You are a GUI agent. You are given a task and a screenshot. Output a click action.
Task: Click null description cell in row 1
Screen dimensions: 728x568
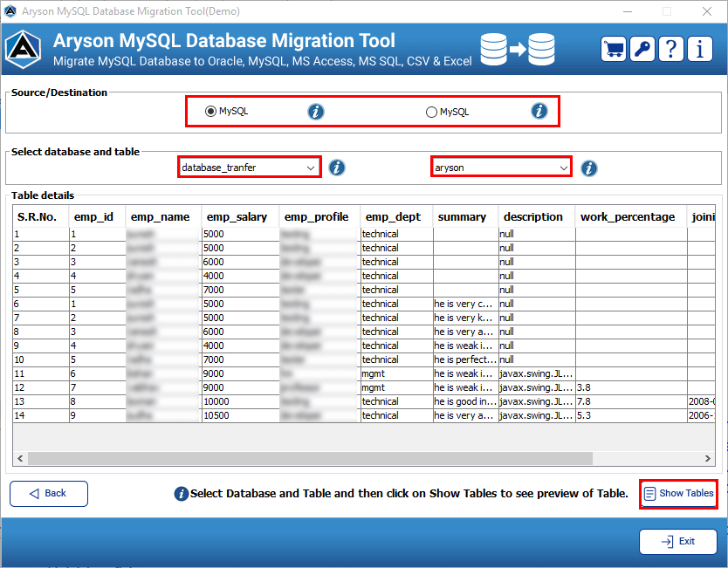click(537, 234)
